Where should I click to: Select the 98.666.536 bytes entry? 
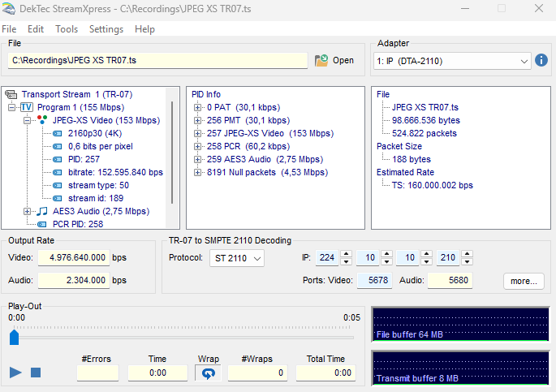(425, 120)
